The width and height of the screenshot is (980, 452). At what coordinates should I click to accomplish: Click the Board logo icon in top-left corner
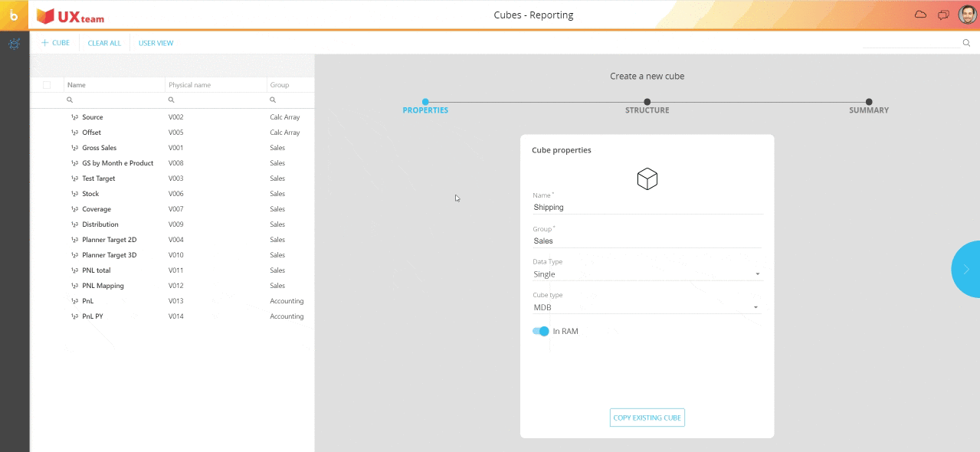pos(14,15)
